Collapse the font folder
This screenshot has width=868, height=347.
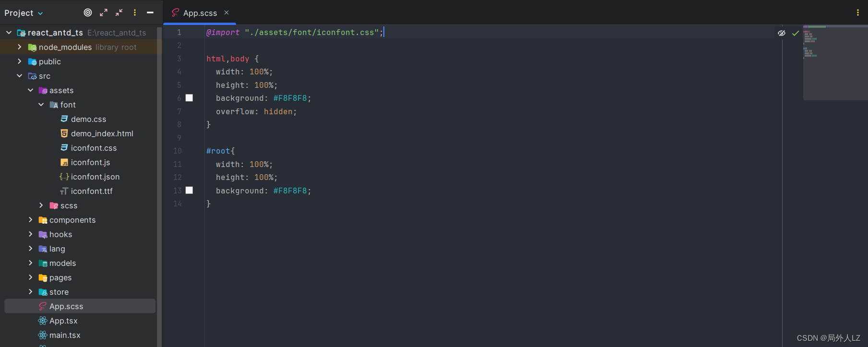(x=41, y=105)
